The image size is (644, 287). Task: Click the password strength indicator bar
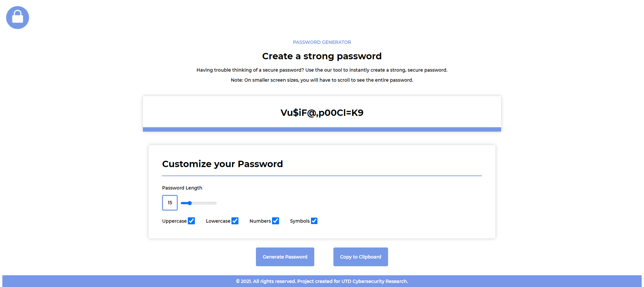coord(322,129)
